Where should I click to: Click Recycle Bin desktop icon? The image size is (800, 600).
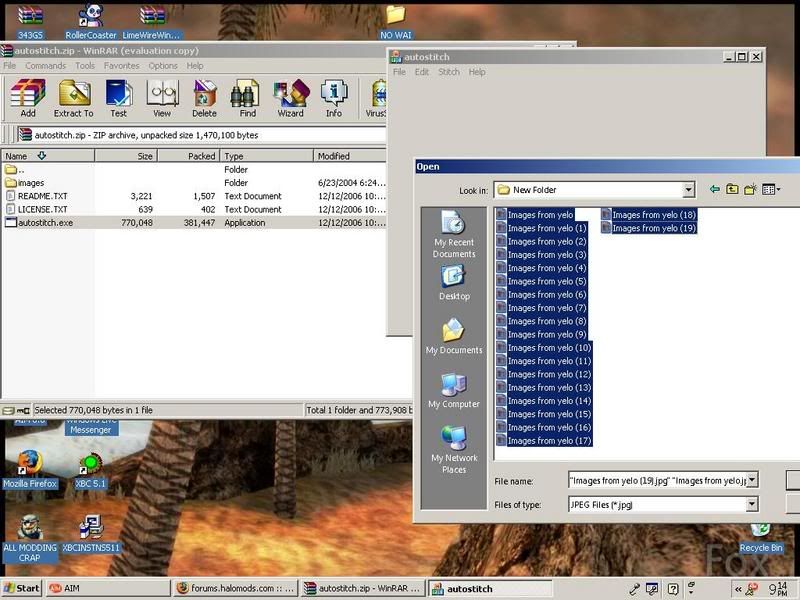point(761,539)
